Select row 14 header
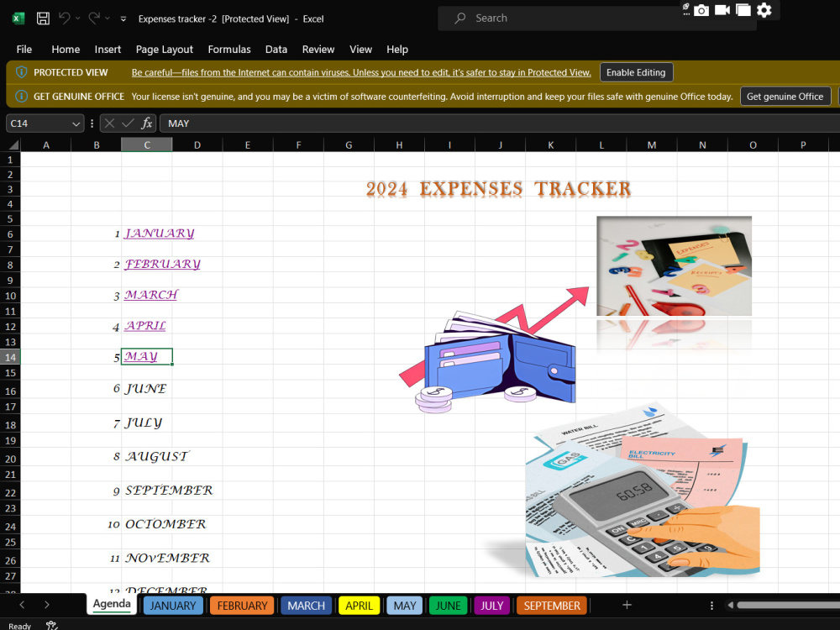The height and width of the screenshot is (630, 840). coord(10,357)
